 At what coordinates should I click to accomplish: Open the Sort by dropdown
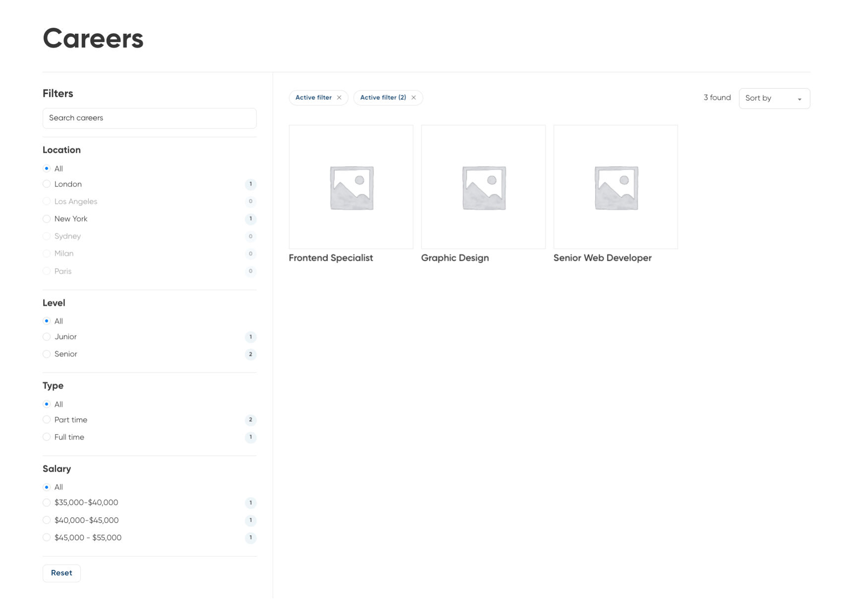tap(774, 99)
